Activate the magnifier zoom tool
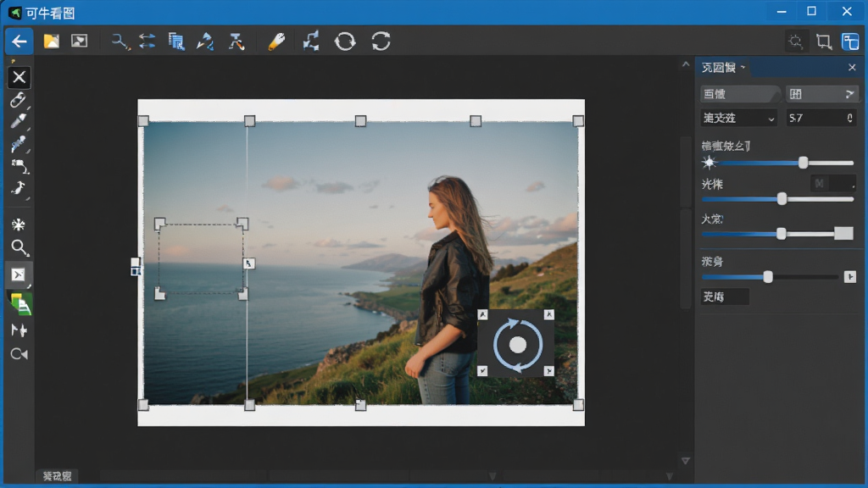The image size is (868, 488). 19,247
